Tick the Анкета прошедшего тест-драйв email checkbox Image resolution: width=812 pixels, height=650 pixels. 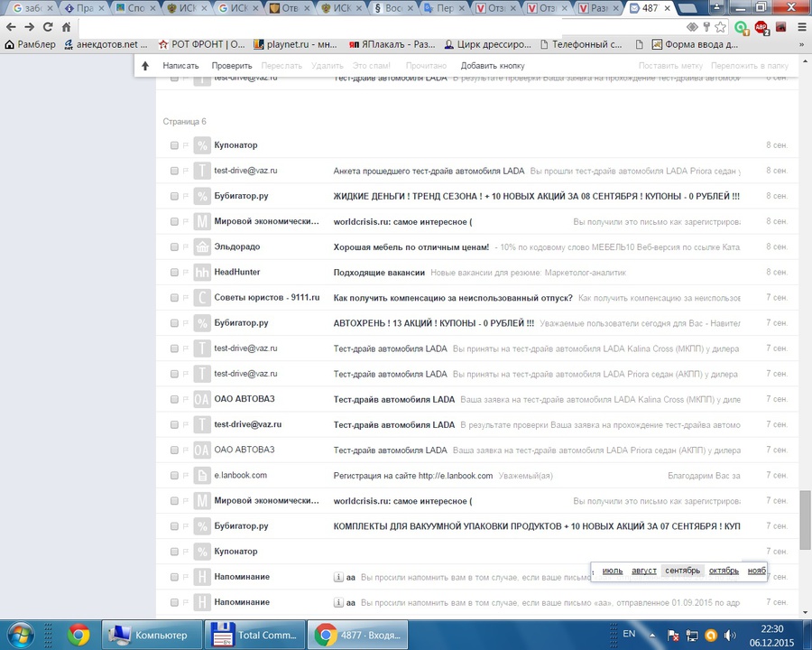(x=174, y=171)
